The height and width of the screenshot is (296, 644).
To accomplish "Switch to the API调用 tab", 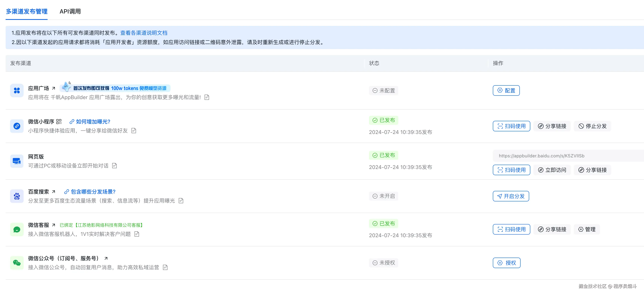I will click(70, 11).
